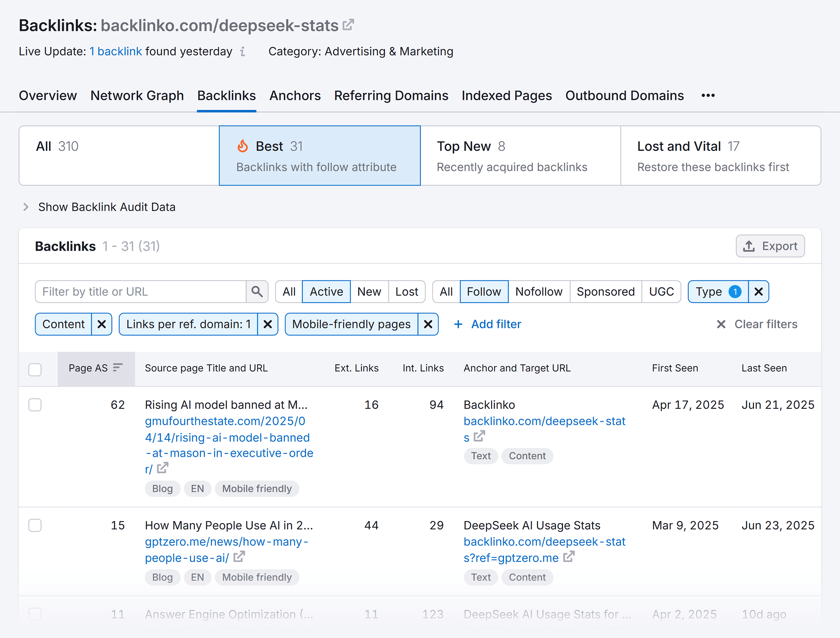Toggle the Nofollow attribute filter

click(x=539, y=291)
